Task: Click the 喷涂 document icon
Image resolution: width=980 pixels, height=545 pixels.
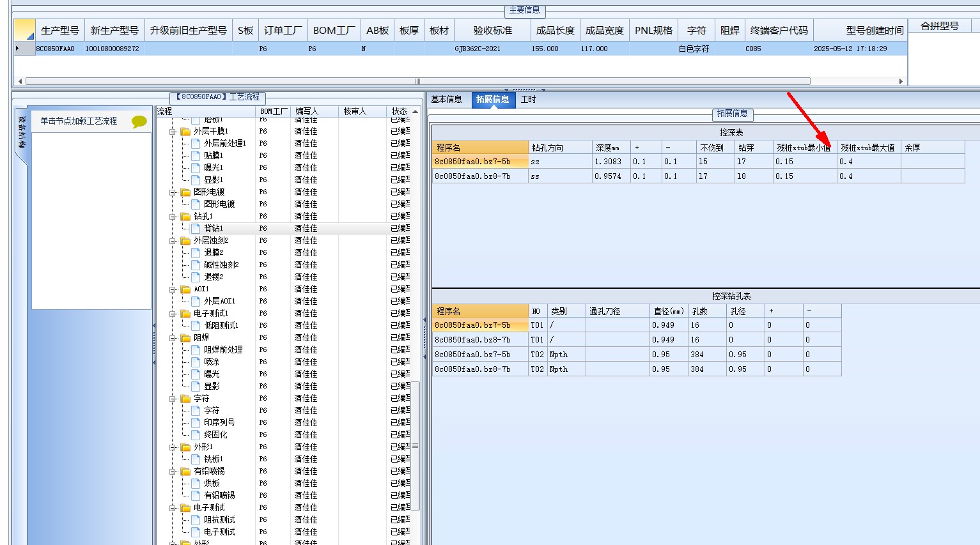Action: point(196,362)
